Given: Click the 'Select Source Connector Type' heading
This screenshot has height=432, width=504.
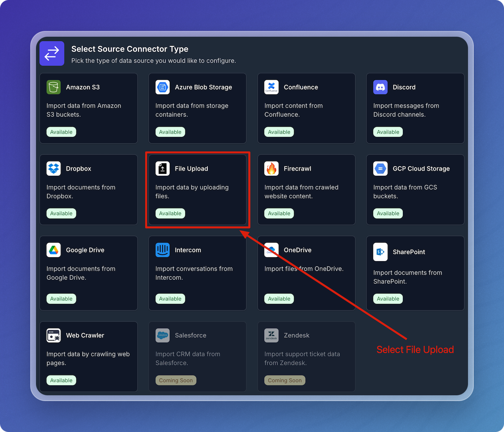Looking at the screenshot, I should [x=130, y=49].
